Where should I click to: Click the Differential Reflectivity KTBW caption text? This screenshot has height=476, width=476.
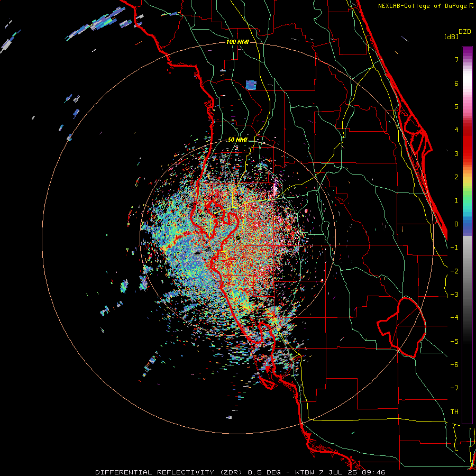coord(241,472)
